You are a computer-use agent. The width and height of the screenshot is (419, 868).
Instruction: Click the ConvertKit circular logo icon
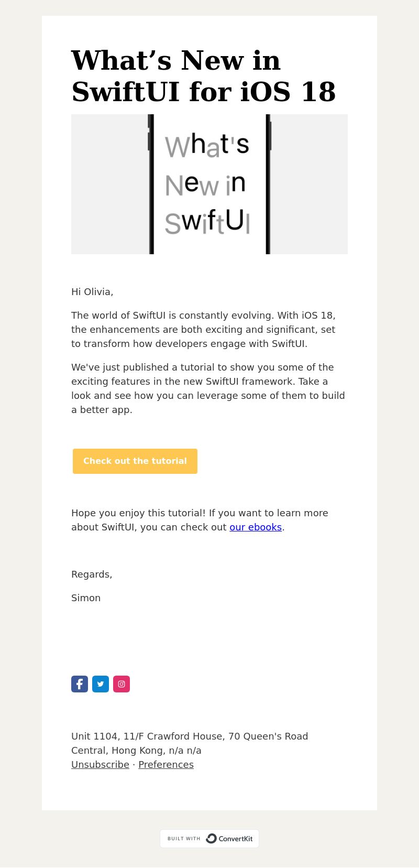point(211,839)
